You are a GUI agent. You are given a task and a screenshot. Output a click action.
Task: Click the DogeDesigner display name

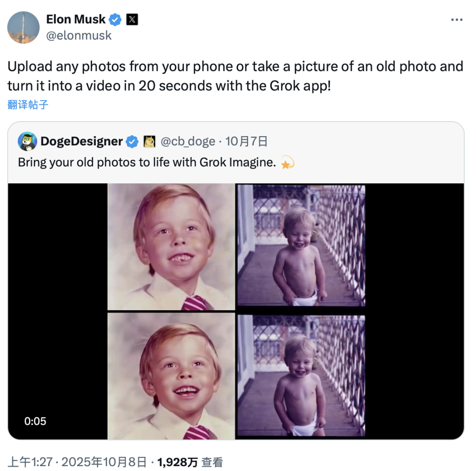(x=82, y=141)
